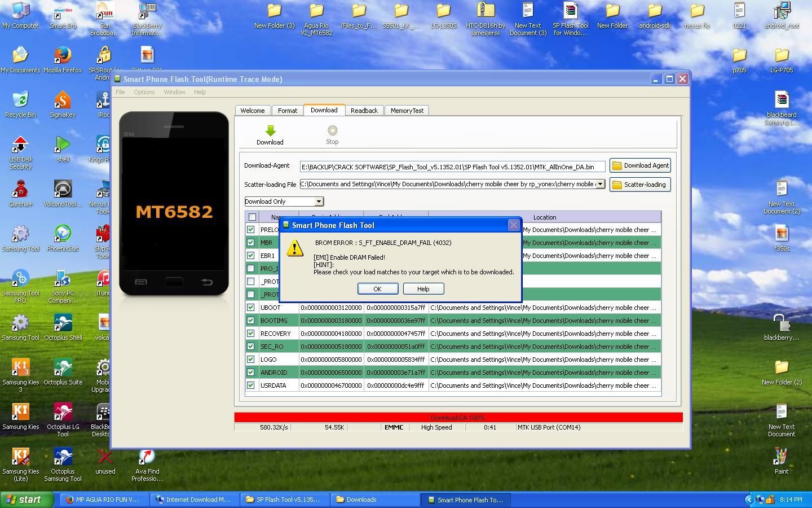The width and height of the screenshot is (812, 508).
Task: Uncheck the BOOTIMG row checkbox
Action: [x=251, y=321]
